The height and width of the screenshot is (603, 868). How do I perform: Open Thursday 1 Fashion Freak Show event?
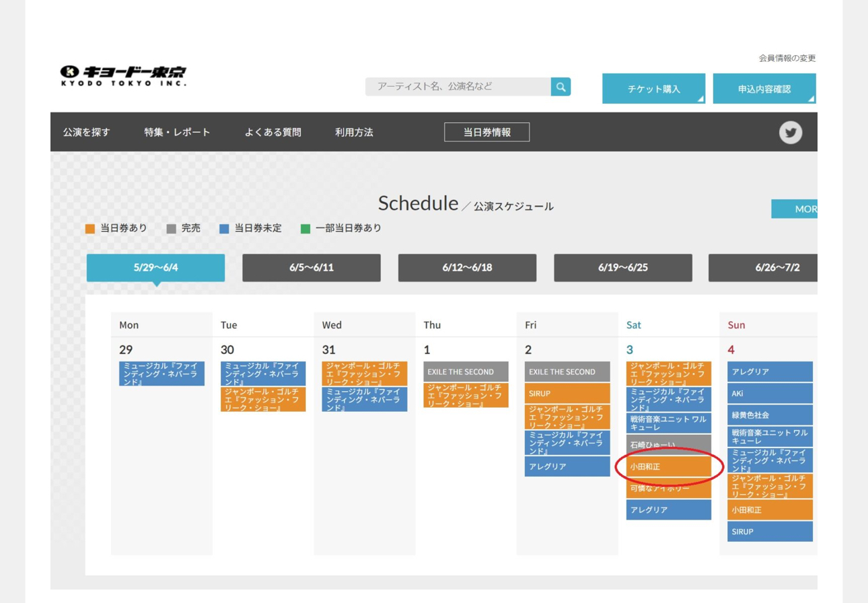pos(466,395)
